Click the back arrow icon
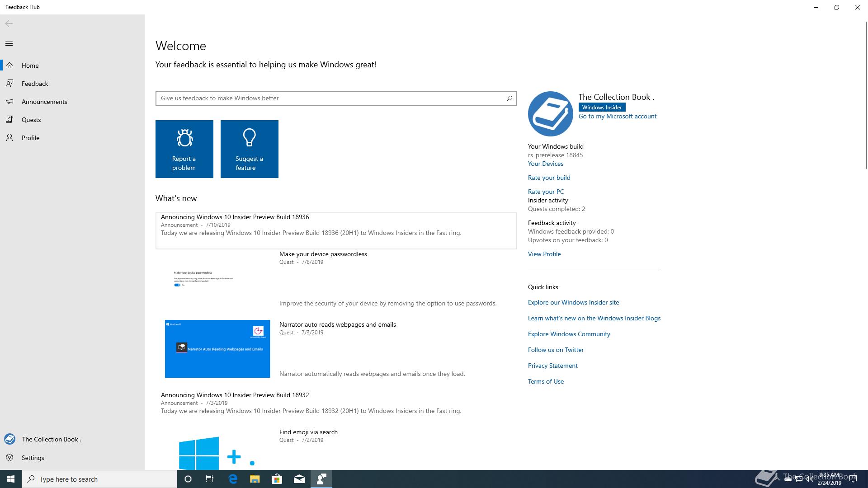This screenshot has height=488, width=868. (x=9, y=23)
